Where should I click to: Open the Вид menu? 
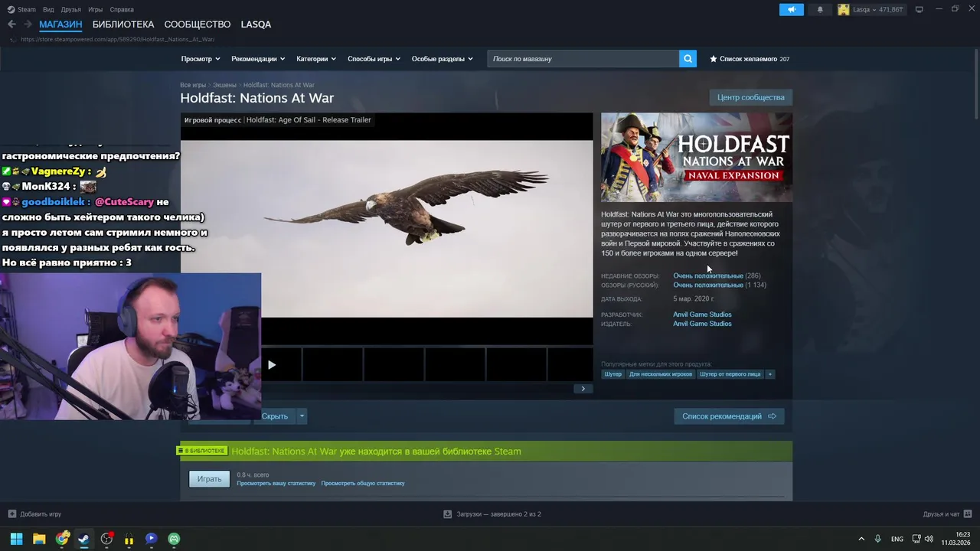point(48,9)
